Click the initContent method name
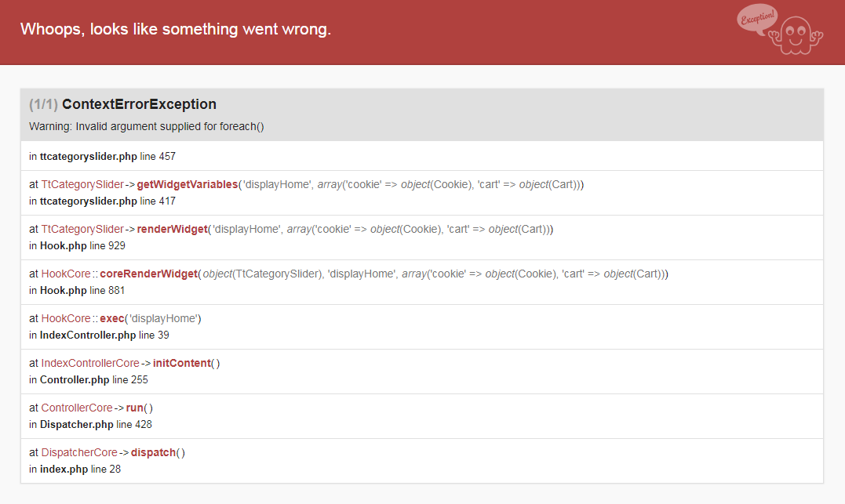This screenshot has height=504, width=845. tap(182, 364)
